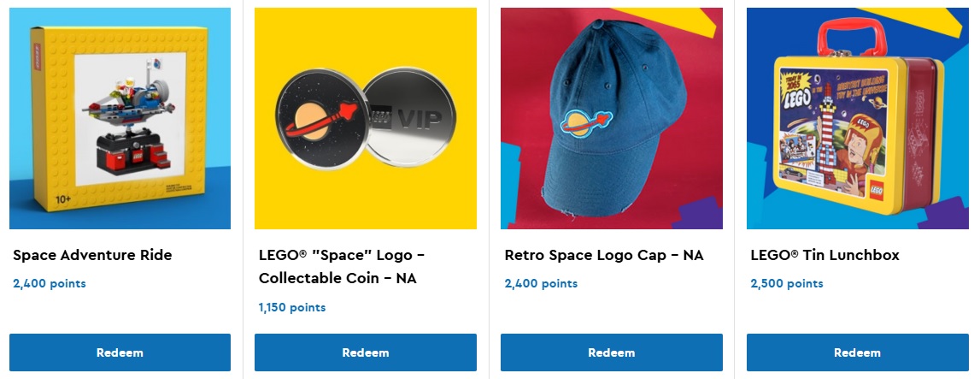The height and width of the screenshot is (379, 980).
Task: Redeem the Space Logo Collectable Coin
Action: click(x=366, y=352)
